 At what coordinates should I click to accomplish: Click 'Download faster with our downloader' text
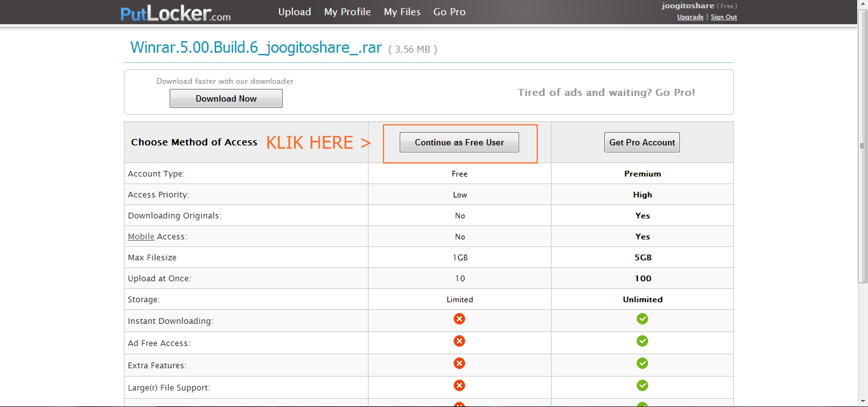[225, 81]
